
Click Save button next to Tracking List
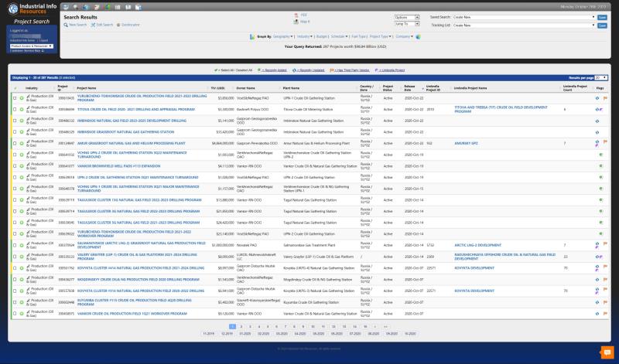point(602,26)
